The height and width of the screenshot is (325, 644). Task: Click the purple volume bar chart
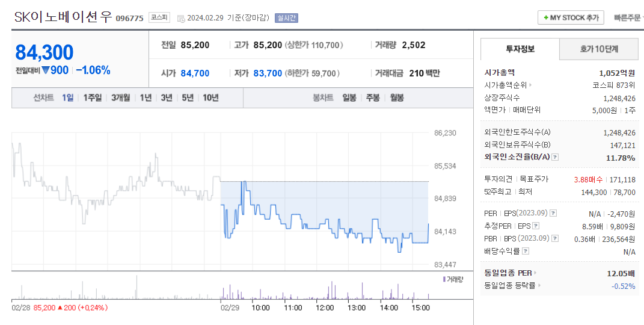pyautogui.click(x=325, y=291)
